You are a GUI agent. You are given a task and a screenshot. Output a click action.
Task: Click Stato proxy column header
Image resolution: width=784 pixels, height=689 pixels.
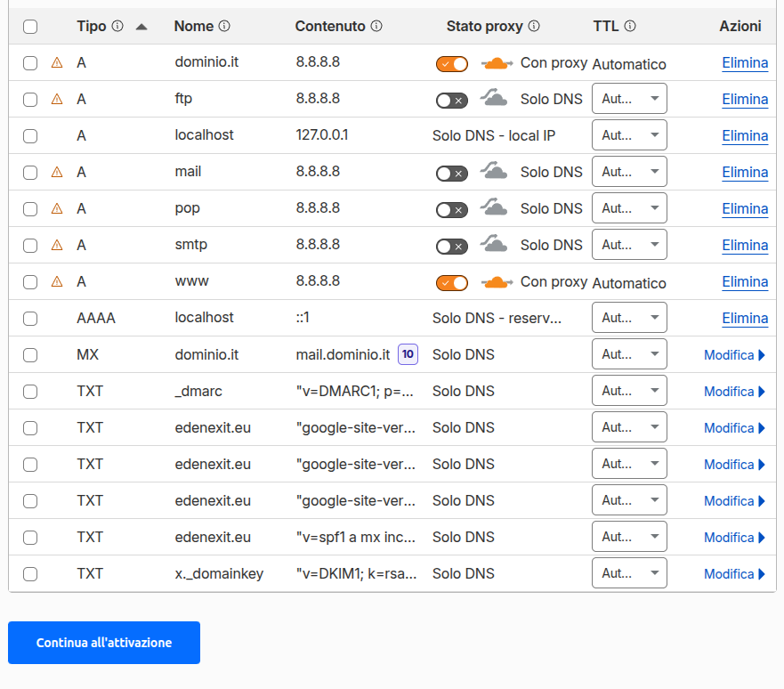tap(484, 26)
